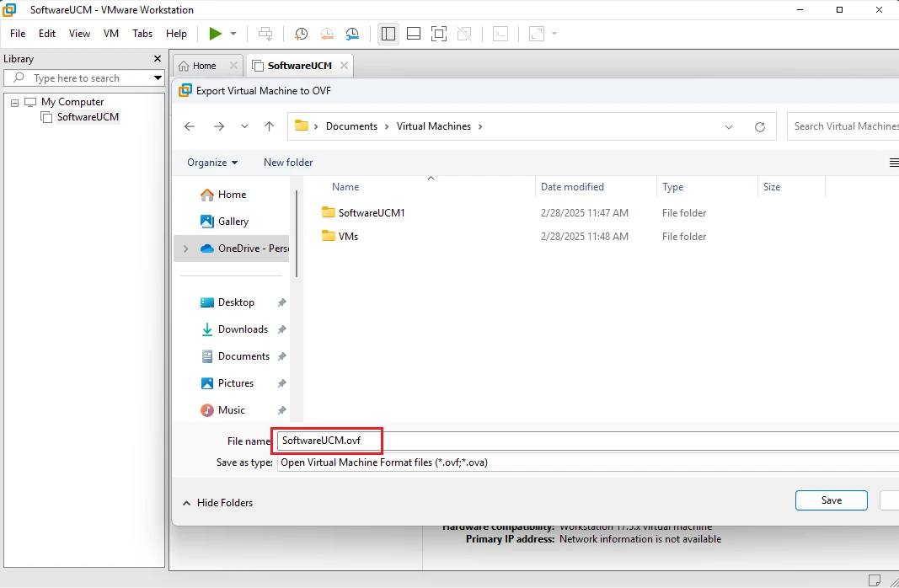Click Send Ctrl+Alt+Del toolbar icon
The height and width of the screenshot is (588, 899).
point(265,34)
